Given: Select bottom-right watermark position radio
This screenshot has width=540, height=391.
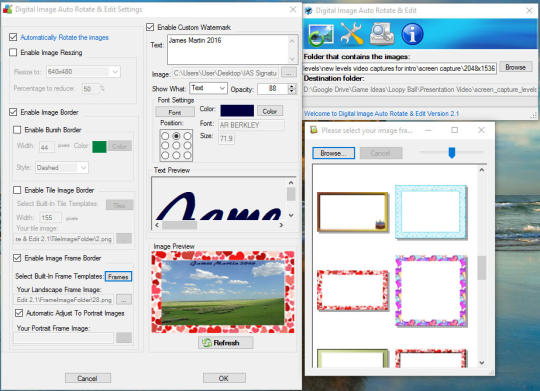Looking at the screenshot, I should (187, 155).
